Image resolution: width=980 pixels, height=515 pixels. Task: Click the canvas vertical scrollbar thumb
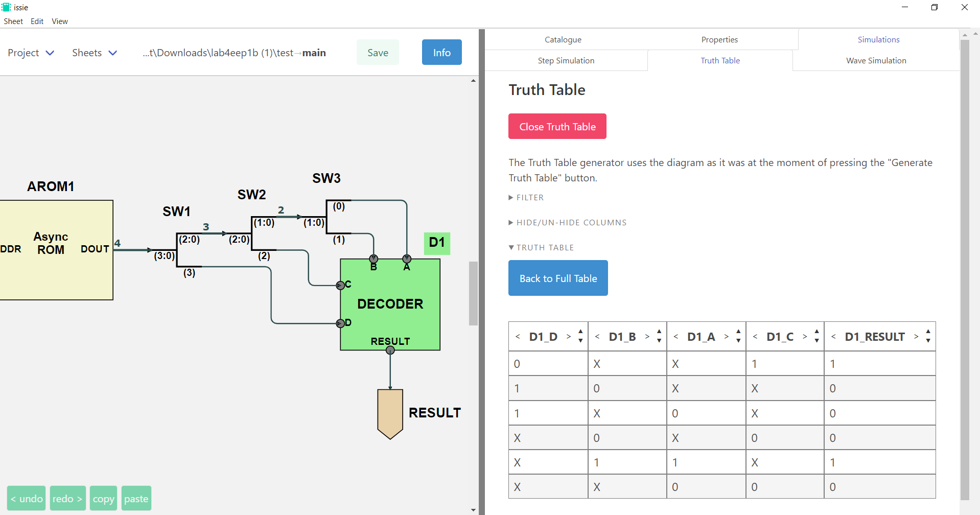point(473,293)
